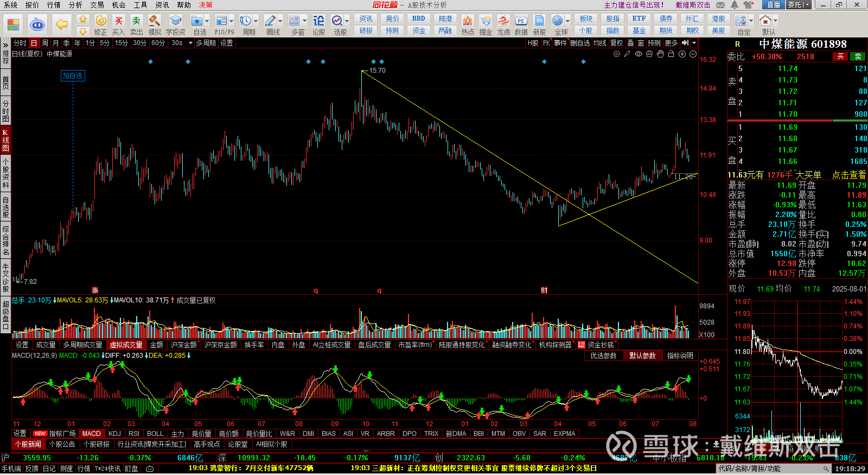Expand the left sidebar chevron arrows
Image resolution: width=868 pixels, height=475 pixels.
5,45
